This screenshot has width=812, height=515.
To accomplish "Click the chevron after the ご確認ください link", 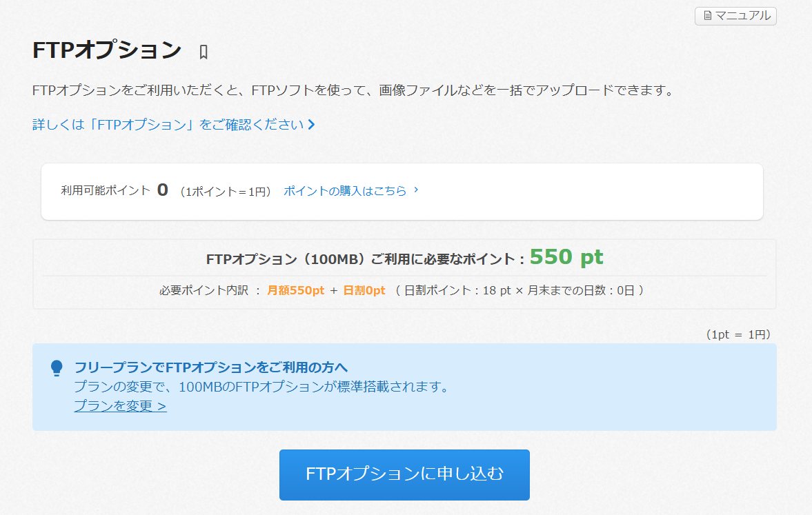I will (x=312, y=125).
